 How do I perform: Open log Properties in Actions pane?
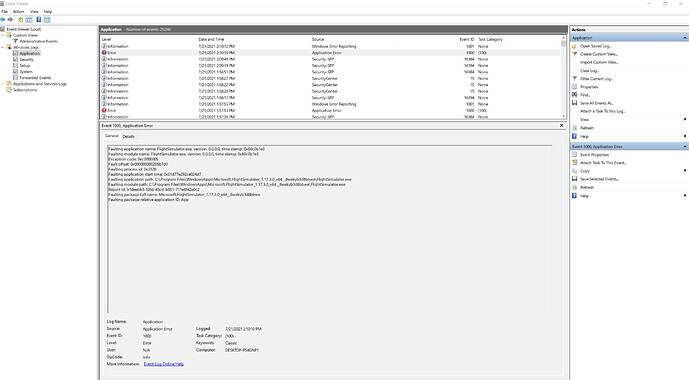click(589, 87)
